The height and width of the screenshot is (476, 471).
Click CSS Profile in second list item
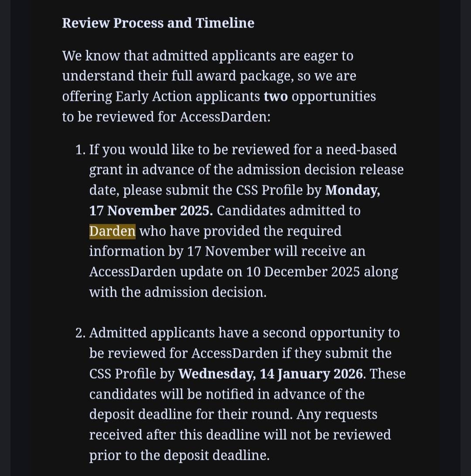tap(123, 374)
